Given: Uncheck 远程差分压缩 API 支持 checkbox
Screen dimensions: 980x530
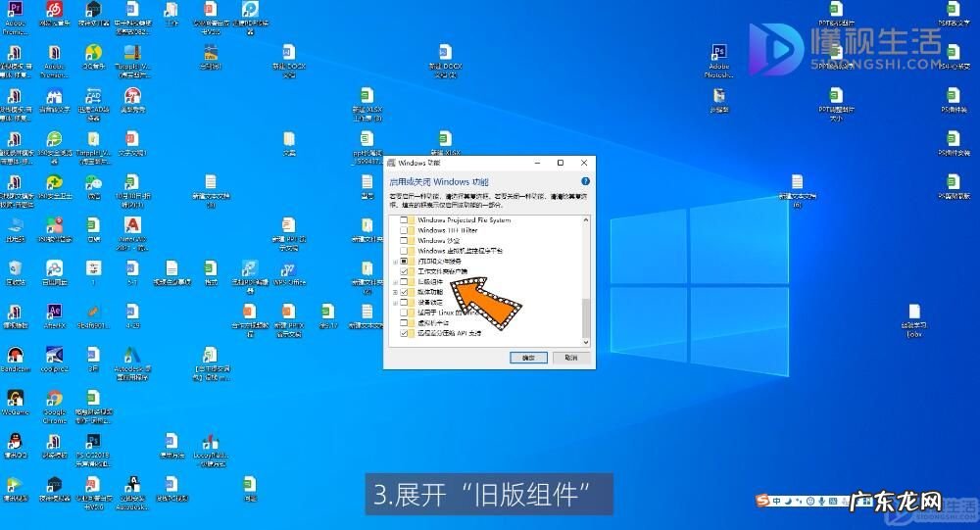Looking at the screenshot, I should click(x=404, y=333).
